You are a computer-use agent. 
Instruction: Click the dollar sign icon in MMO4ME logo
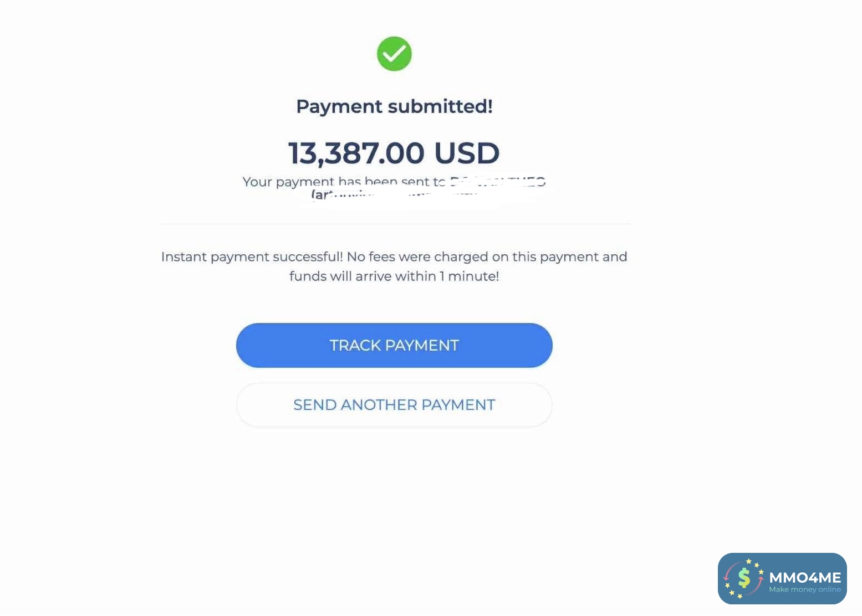click(x=743, y=578)
